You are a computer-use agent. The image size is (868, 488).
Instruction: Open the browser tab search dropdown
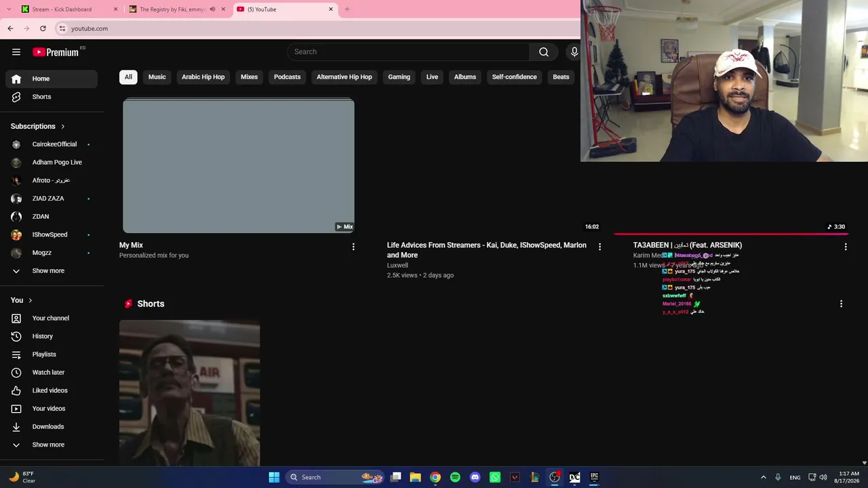[7, 9]
